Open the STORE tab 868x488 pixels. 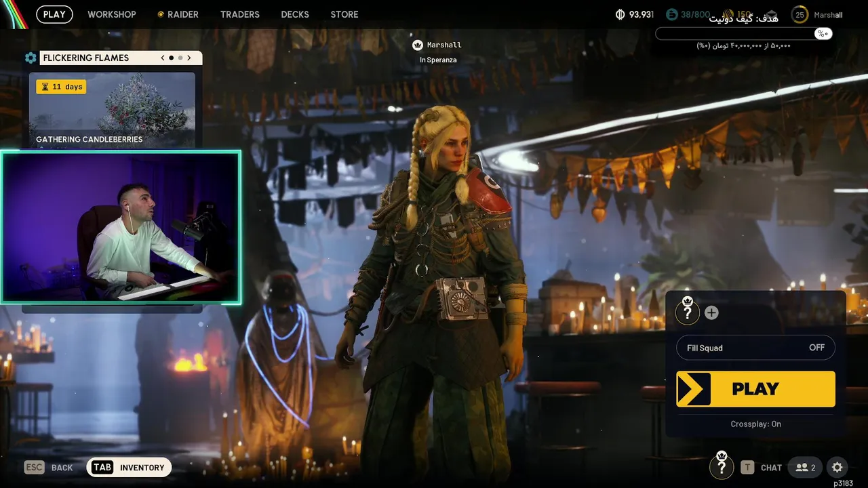point(344,14)
